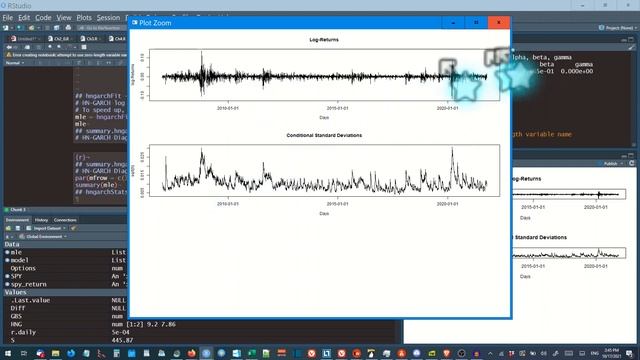Image resolution: width=640 pixels, height=360 pixels.
Task: Open the Publish button in plots pane
Action: (x=611, y=163)
